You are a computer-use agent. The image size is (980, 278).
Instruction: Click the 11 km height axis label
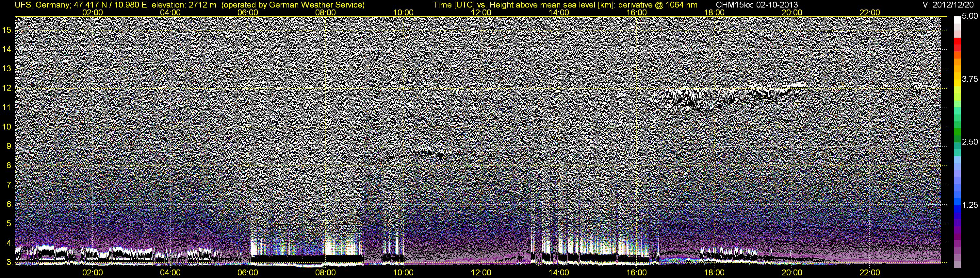pos(8,107)
